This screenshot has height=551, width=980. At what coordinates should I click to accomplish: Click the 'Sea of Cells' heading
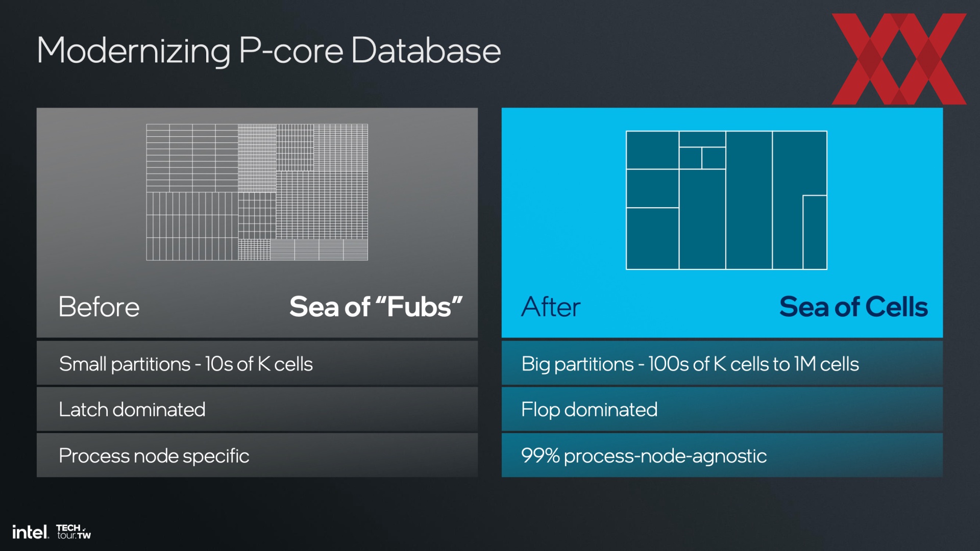click(x=853, y=307)
